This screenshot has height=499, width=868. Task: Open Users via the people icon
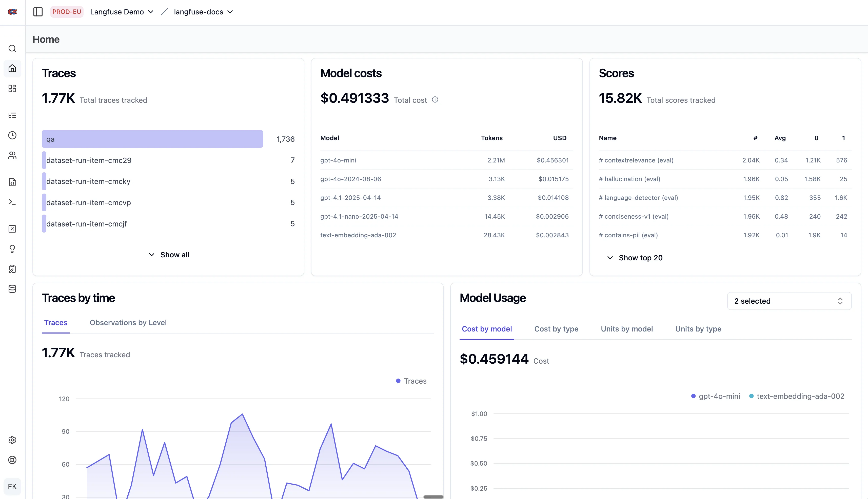pyautogui.click(x=12, y=155)
